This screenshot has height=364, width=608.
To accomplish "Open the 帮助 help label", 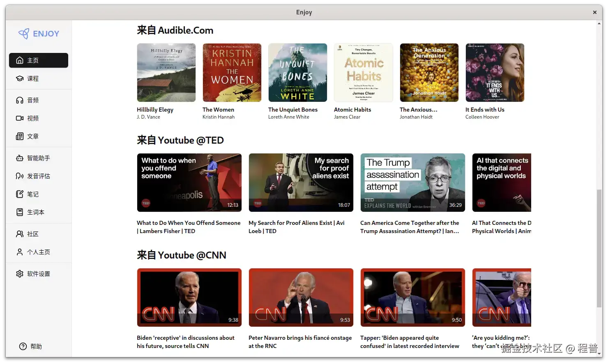I will [x=36, y=346].
